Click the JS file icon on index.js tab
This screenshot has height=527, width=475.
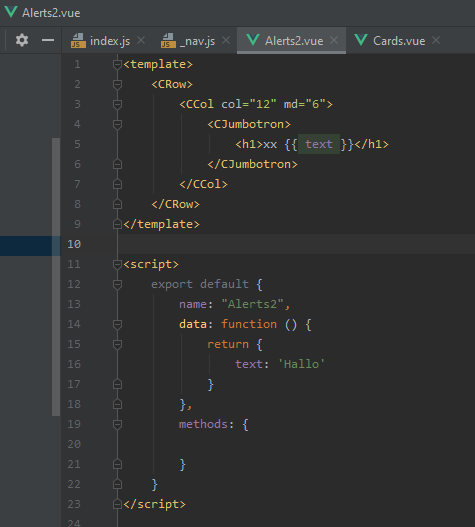pos(78,40)
